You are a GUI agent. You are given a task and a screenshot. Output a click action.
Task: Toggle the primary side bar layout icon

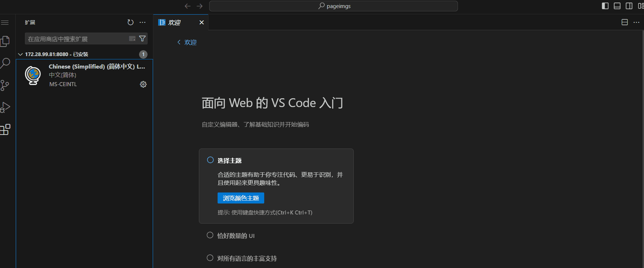click(605, 6)
